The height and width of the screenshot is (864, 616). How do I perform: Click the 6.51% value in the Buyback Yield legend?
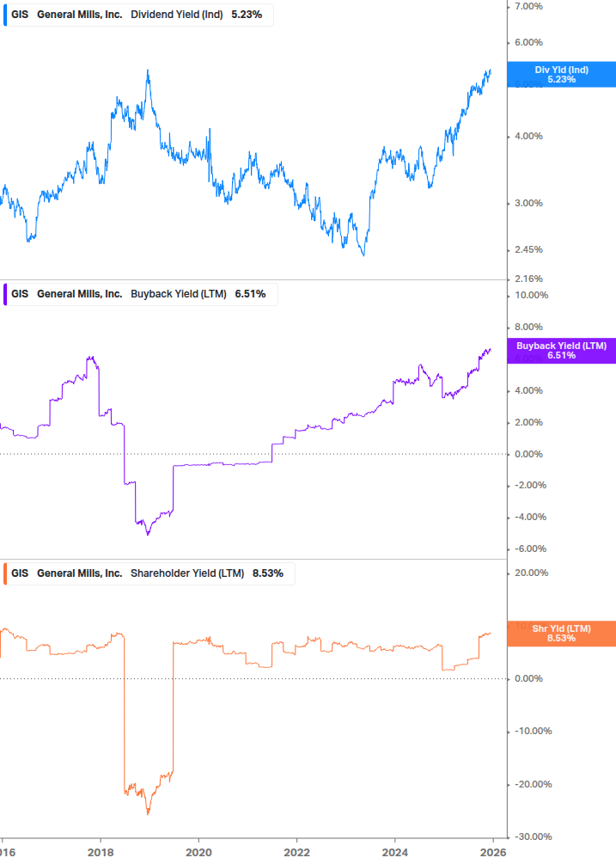pos(251,294)
